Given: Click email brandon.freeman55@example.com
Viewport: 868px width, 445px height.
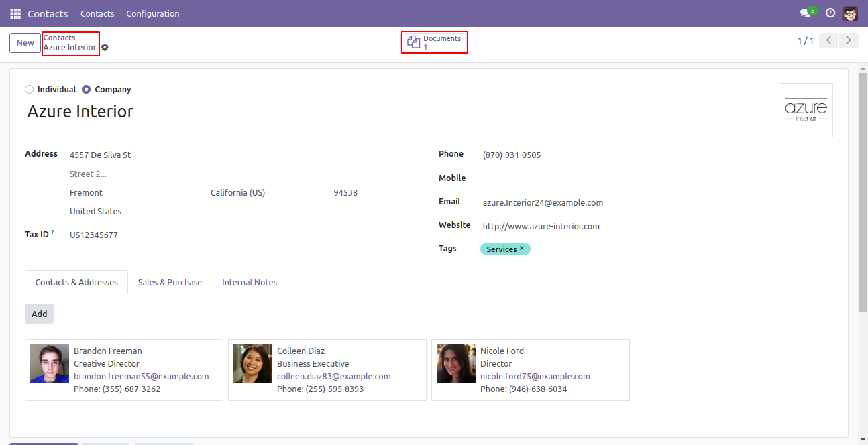Looking at the screenshot, I should pyautogui.click(x=142, y=376).
